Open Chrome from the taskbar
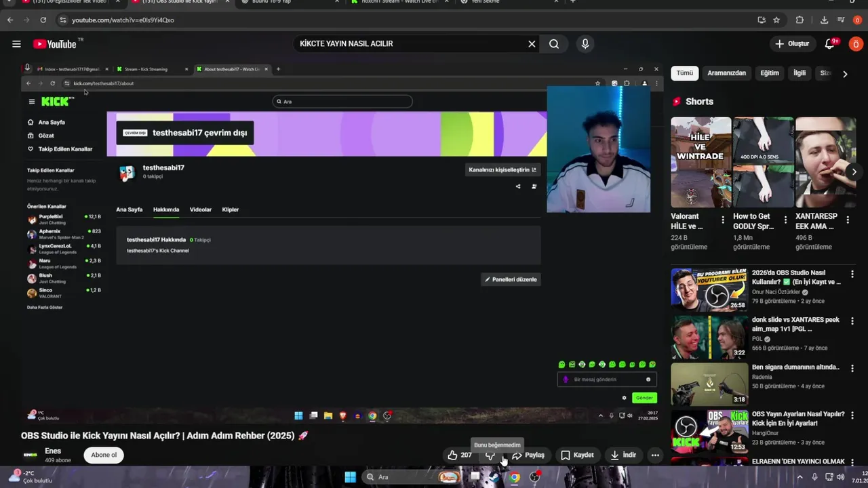This screenshot has width=868, height=488. click(x=515, y=477)
